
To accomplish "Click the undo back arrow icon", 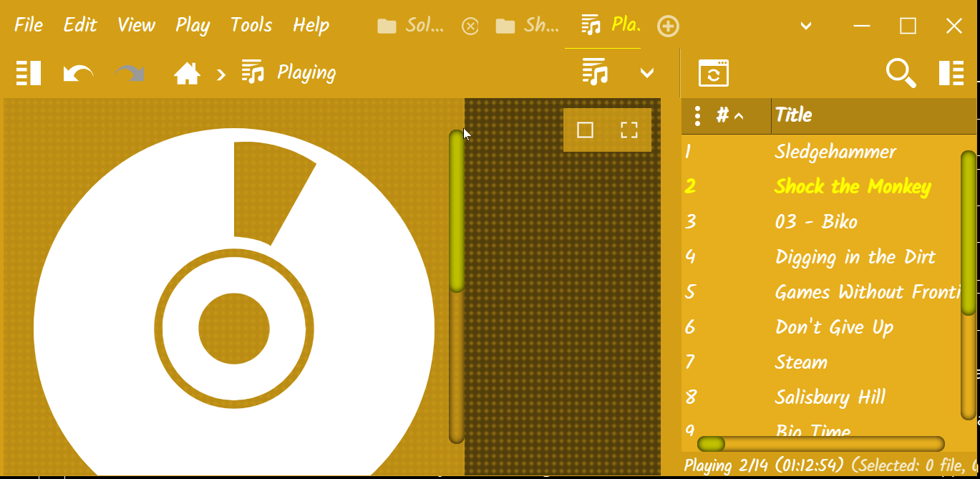I will coord(78,73).
